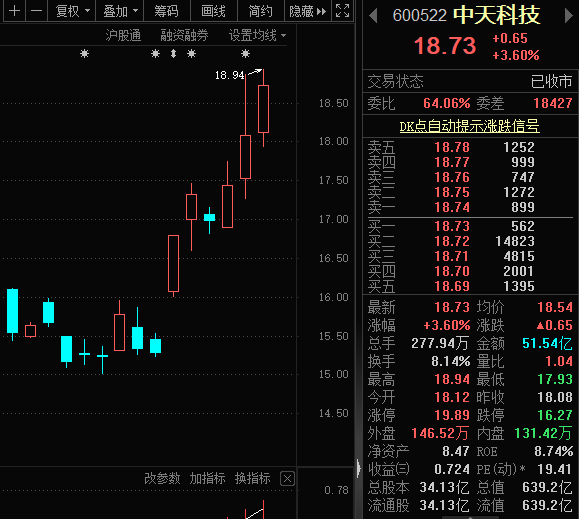This screenshot has width=579, height=519.
Task: Zoom out chart with minus button
Action: pos(36,11)
